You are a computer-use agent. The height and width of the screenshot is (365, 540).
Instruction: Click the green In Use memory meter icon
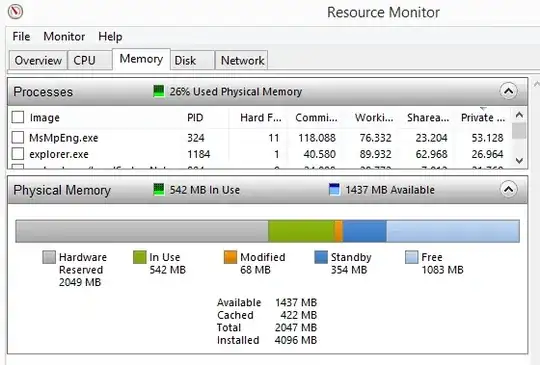point(159,189)
